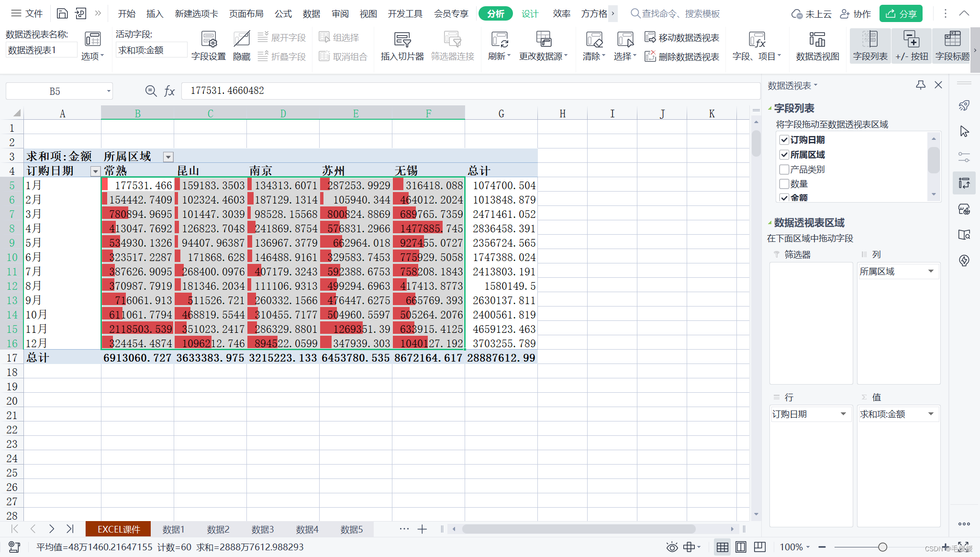Click the Insert Slicer (插入切片器) icon
The height and width of the screenshot is (557, 980).
point(402,39)
